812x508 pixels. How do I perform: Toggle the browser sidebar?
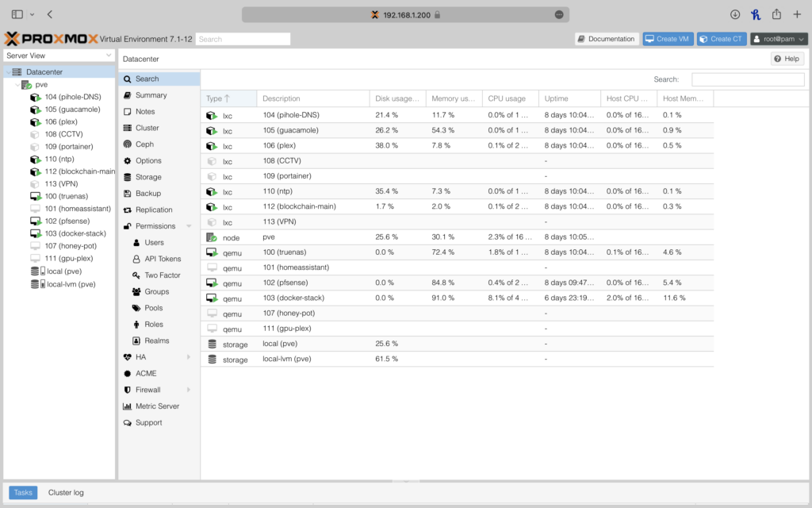[17, 14]
